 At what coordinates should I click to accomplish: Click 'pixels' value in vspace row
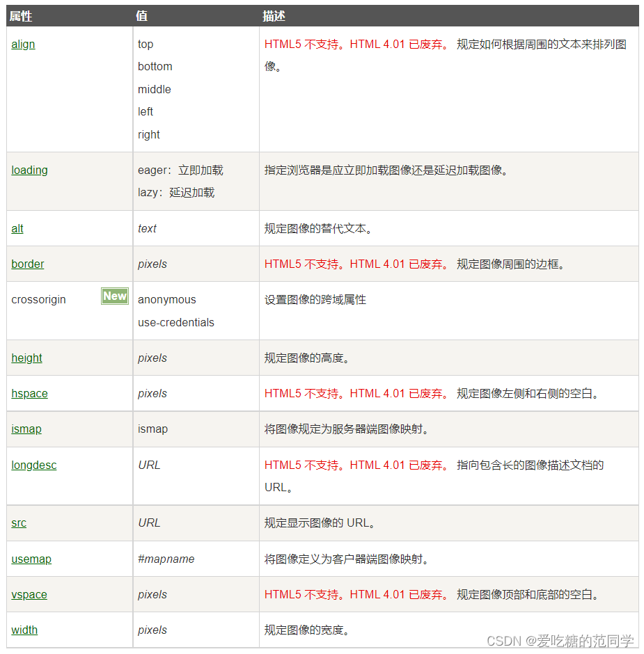152,594
